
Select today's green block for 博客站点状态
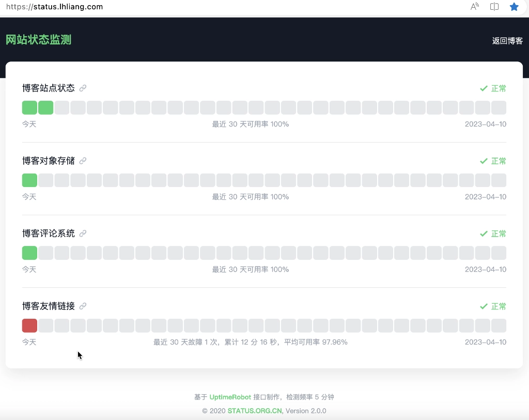pyautogui.click(x=29, y=107)
